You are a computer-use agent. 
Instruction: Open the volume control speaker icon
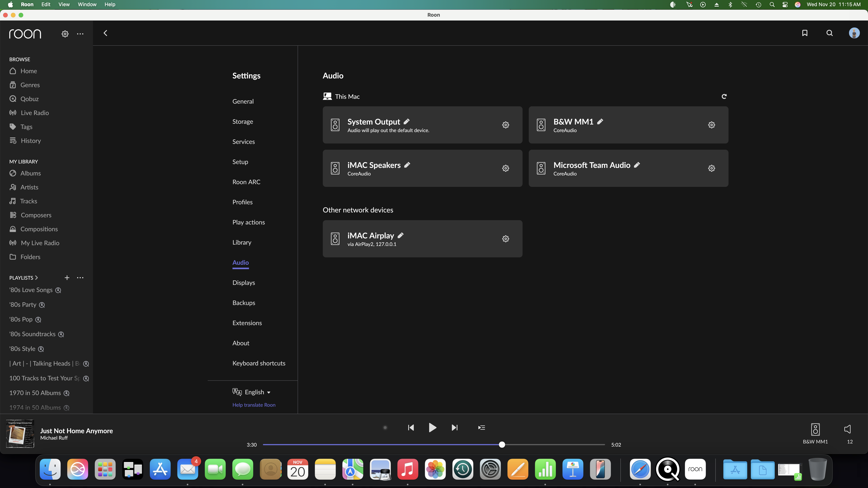pyautogui.click(x=847, y=429)
